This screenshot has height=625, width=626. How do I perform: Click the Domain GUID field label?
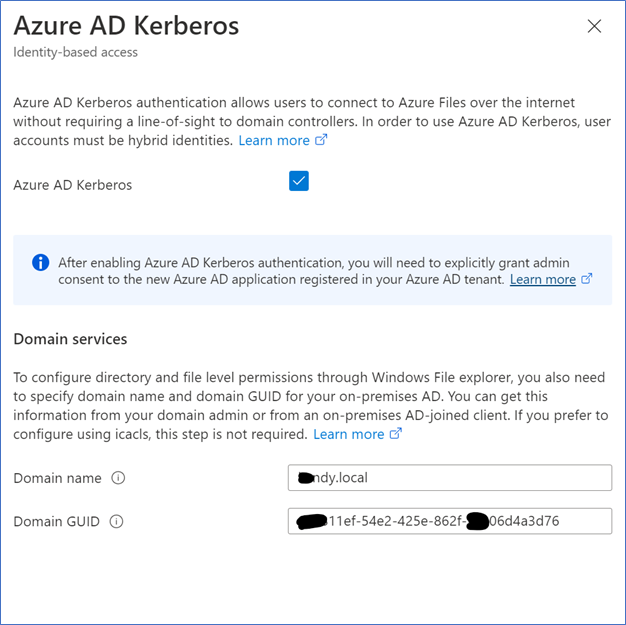click(56, 522)
